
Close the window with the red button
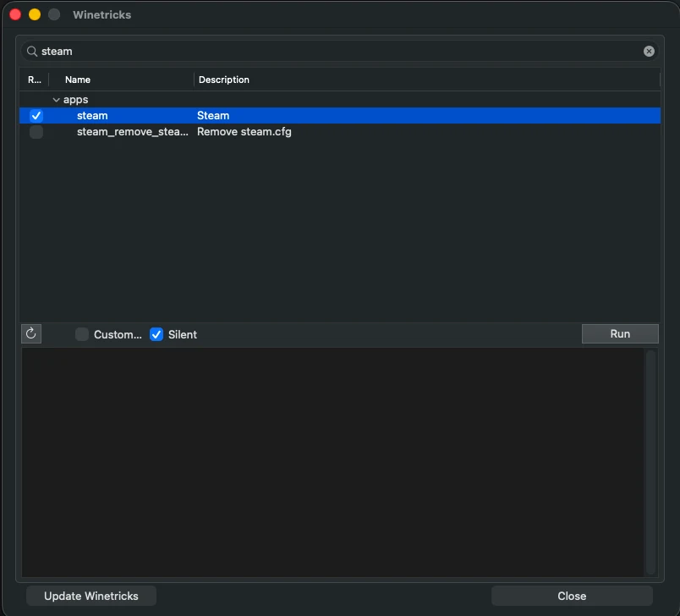15,14
